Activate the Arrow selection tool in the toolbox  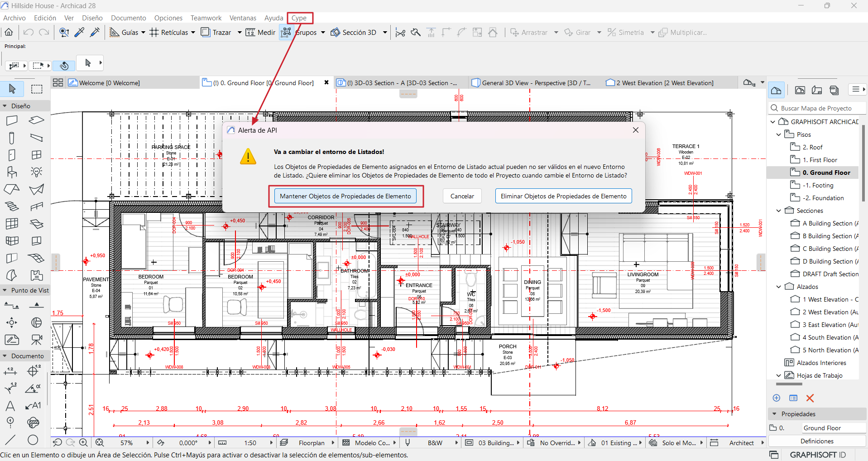(x=12, y=89)
